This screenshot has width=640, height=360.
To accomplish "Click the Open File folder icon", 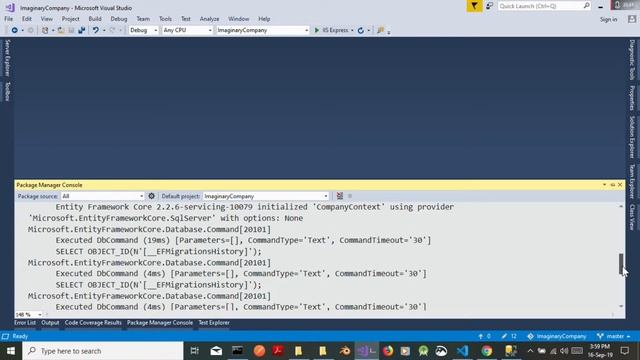I will pos(61,30).
